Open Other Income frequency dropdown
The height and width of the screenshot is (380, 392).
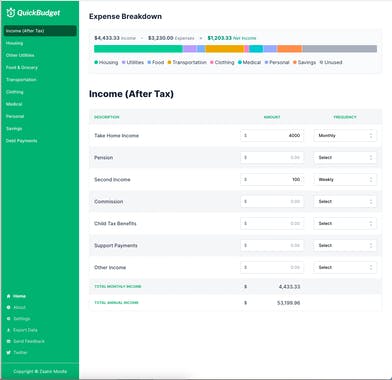(345, 267)
